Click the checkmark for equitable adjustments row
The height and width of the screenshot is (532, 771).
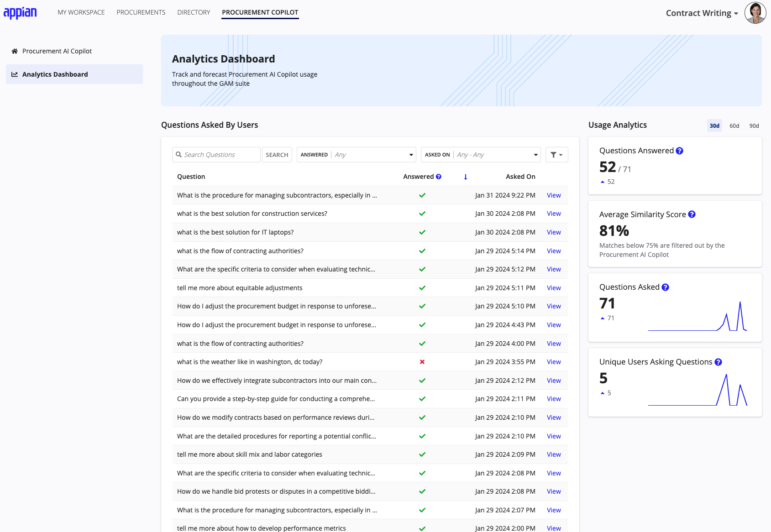422,288
